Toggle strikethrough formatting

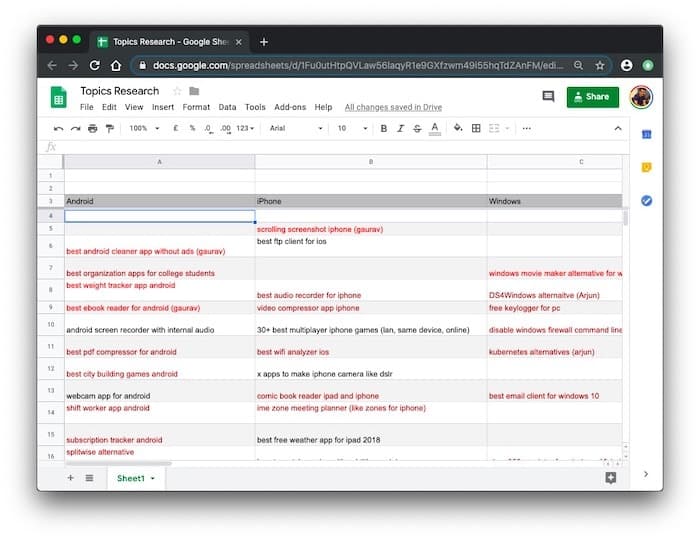(417, 129)
